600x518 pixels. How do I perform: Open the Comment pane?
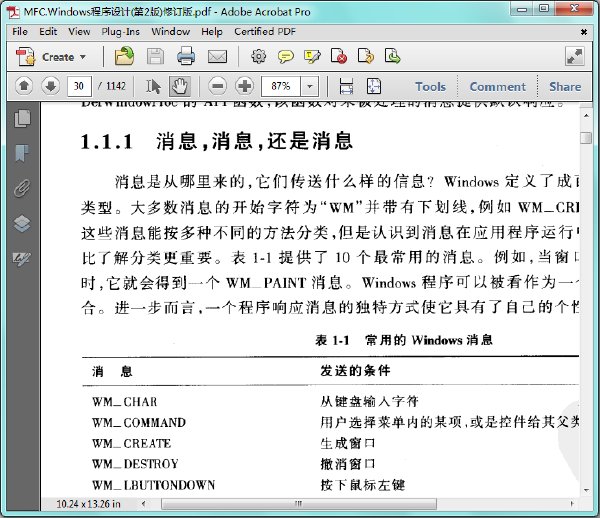(497, 87)
